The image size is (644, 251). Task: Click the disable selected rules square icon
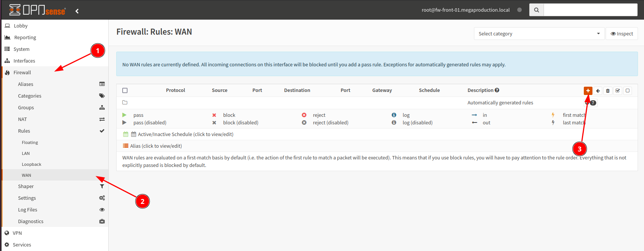pos(627,90)
